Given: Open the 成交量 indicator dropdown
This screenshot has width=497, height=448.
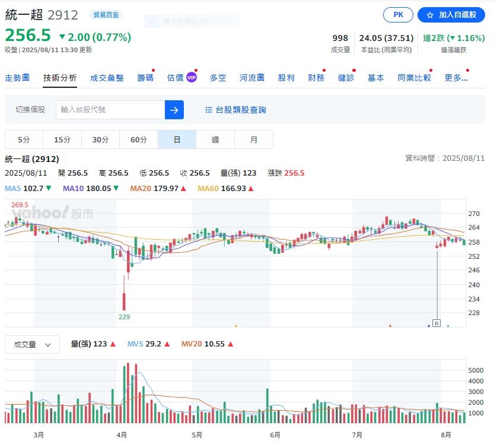Looking at the screenshot, I should [x=32, y=344].
